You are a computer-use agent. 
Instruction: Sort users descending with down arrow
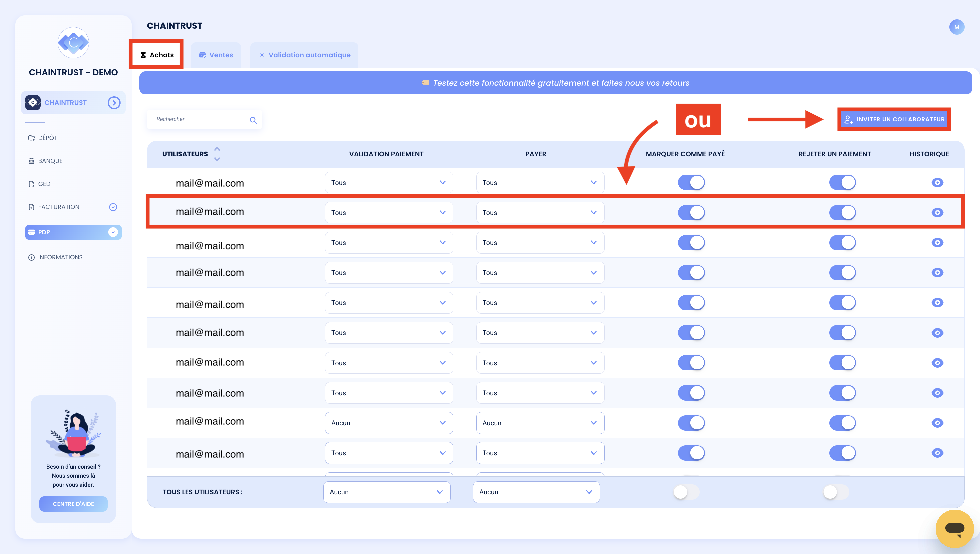(217, 159)
